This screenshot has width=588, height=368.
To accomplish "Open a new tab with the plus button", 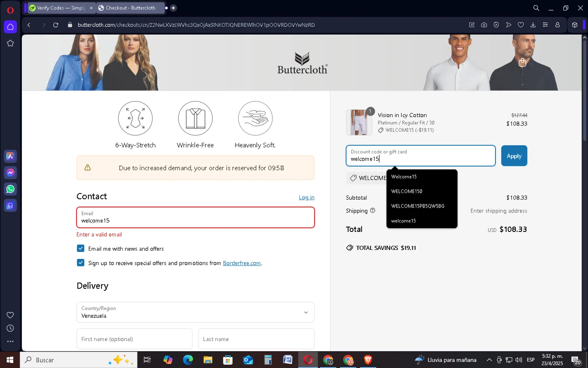I will [173, 8].
